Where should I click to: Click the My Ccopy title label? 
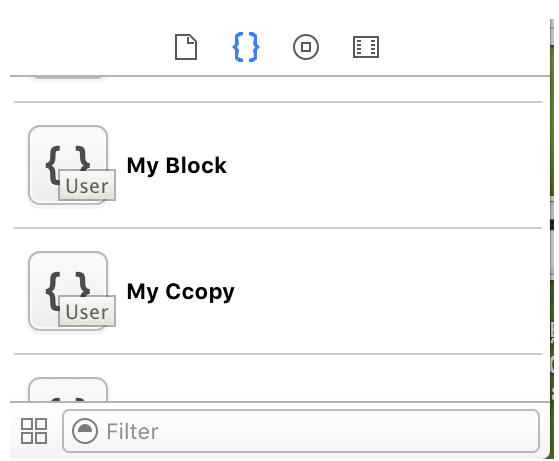point(180,292)
